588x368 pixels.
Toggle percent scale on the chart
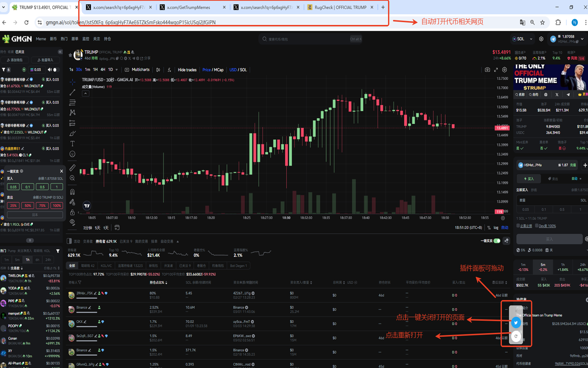tap(489, 228)
